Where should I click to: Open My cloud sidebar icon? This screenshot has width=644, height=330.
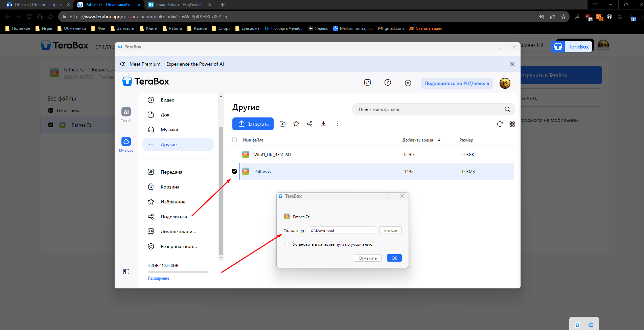(126, 141)
